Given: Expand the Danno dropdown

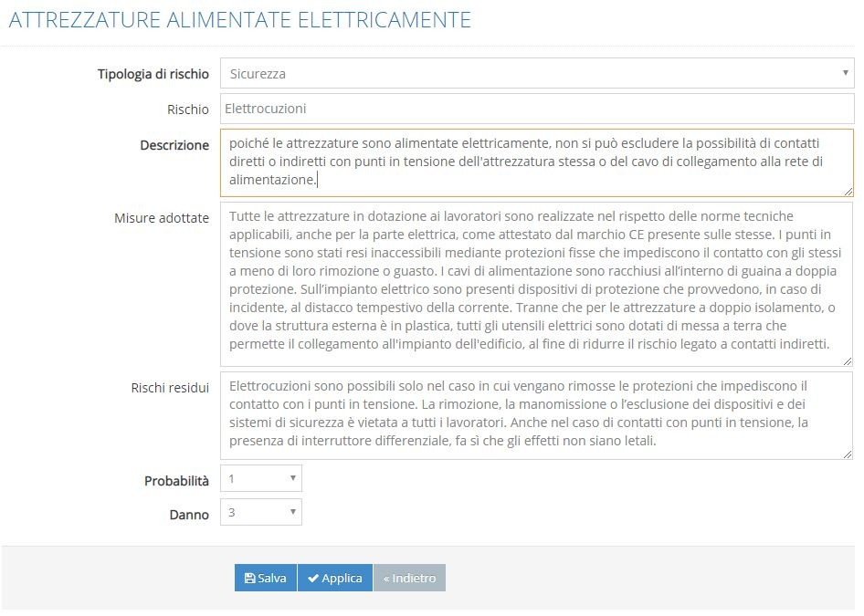Looking at the screenshot, I should (261, 512).
